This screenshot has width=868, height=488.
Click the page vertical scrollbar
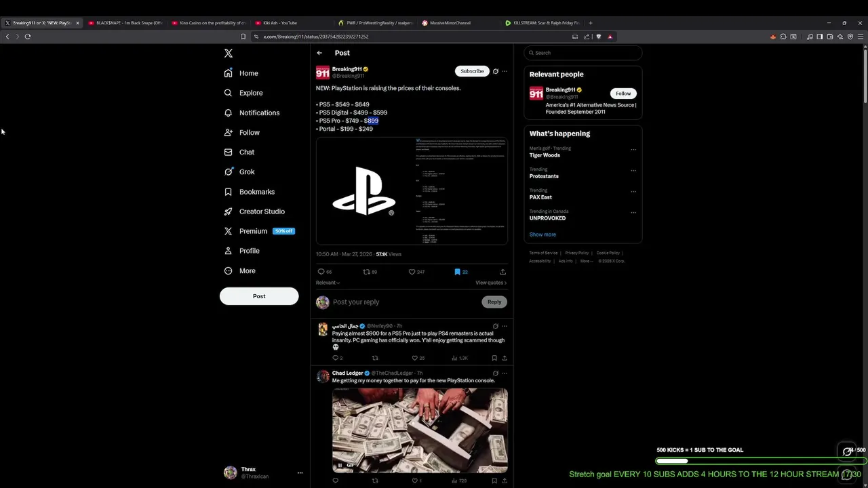pyautogui.click(x=865, y=75)
